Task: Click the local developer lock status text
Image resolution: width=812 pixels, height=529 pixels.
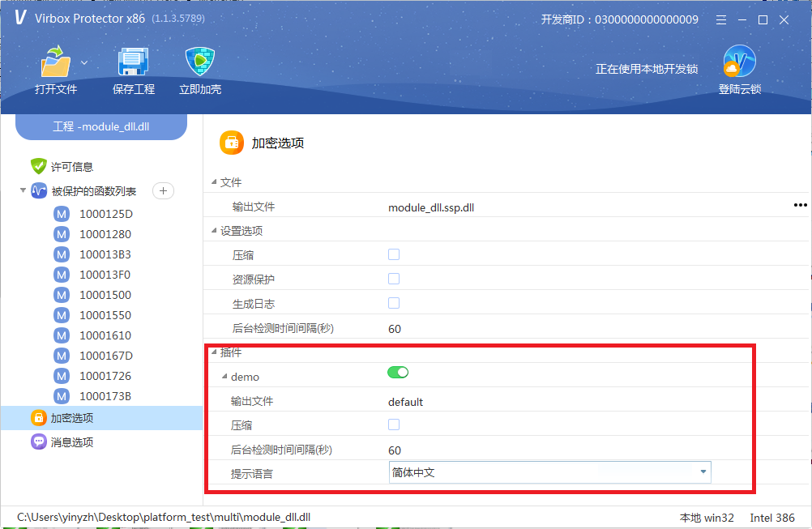Action: tap(647, 69)
